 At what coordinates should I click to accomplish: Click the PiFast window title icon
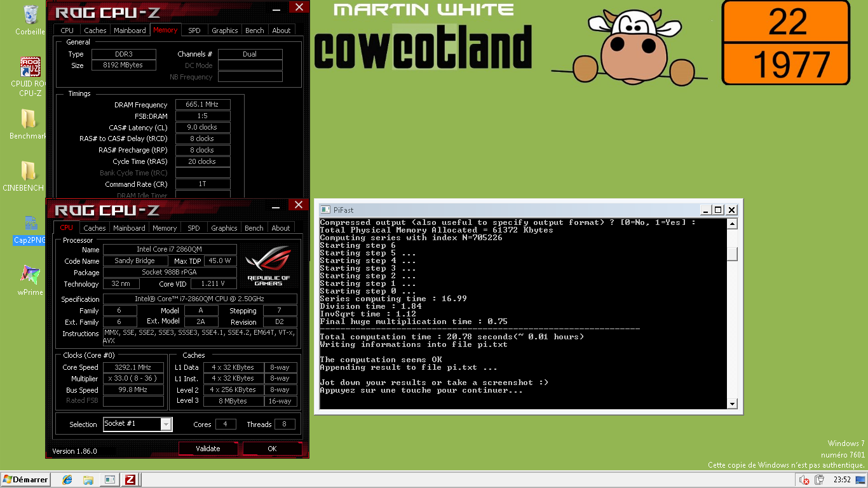pyautogui.click(x=325, y=210)
